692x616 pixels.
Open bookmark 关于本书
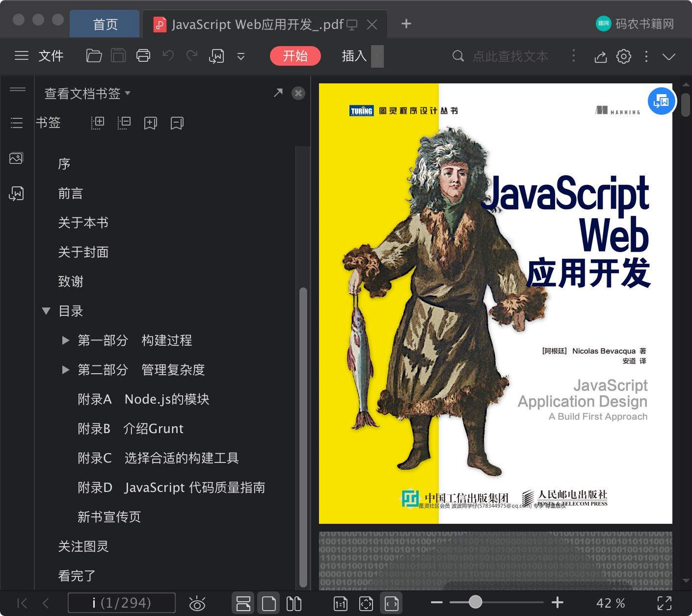pyautogui.click(x=83, y=223)
